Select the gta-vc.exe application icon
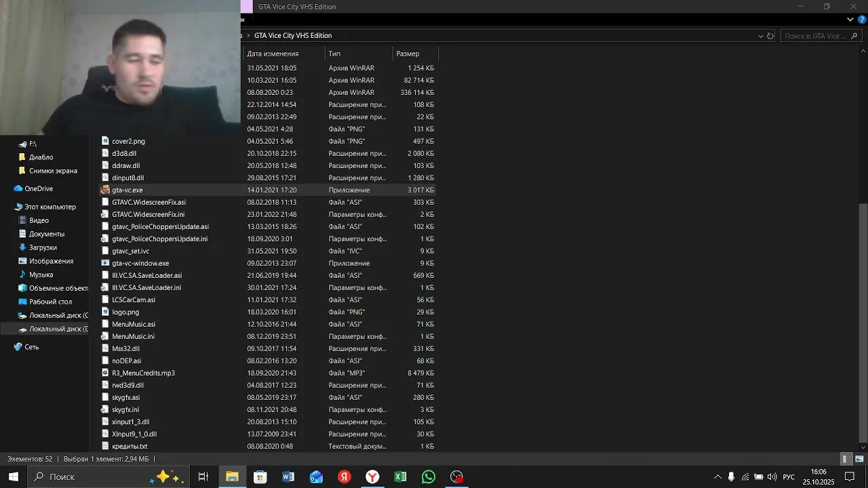This screenshot has width=868, height=488. pyautogui.click(x=105, y=190)
